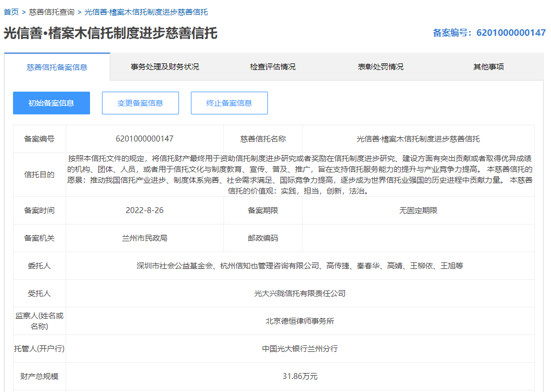The image size is (551, 392).
Task: Click the 监察人 value 北京德恒律师事务所
Action: [300, 321]
